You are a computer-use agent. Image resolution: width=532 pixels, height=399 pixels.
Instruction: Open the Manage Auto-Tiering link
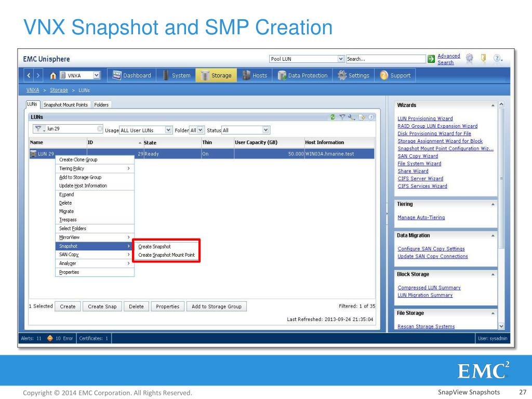(421, 218)
